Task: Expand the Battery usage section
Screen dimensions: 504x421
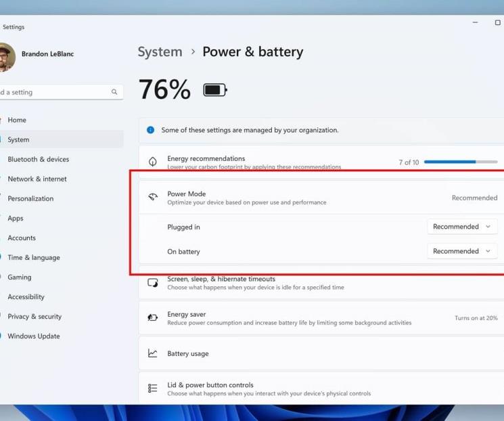Action: click(x=321, y=353)
